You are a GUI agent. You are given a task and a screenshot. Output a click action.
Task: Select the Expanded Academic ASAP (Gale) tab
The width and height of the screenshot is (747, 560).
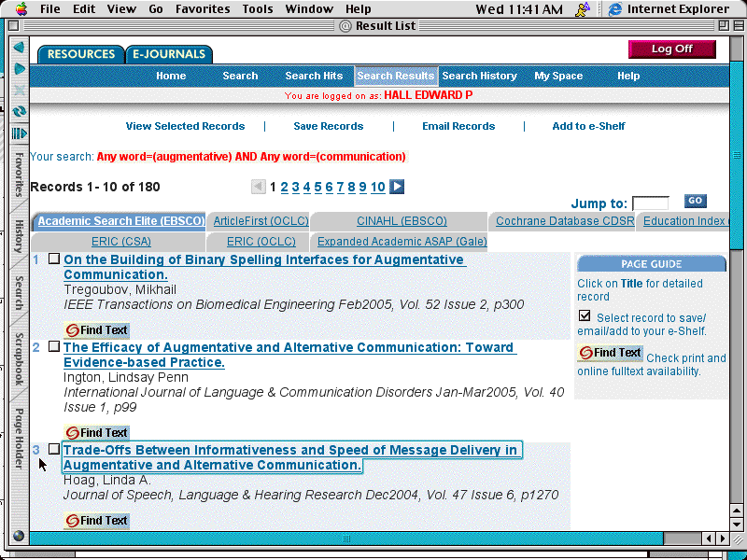[x=402, y=242]
